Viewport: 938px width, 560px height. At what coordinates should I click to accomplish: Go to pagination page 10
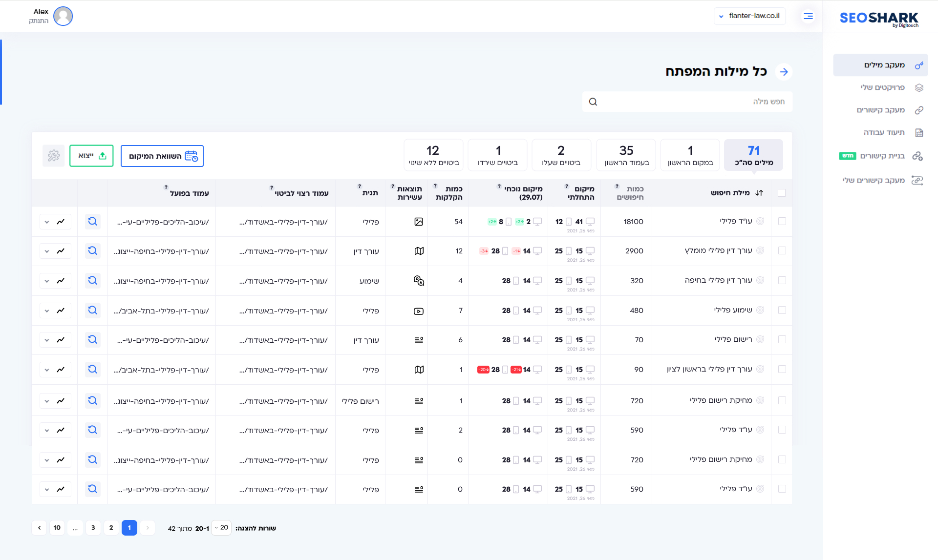[x=57, y=528]
